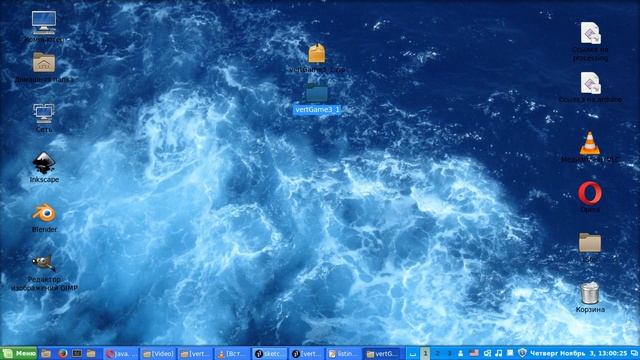Open the calendar from the clock Четверг Ноябрь 3
The image size is (640, 360).
pyautogui.click(x=578, y=353)
